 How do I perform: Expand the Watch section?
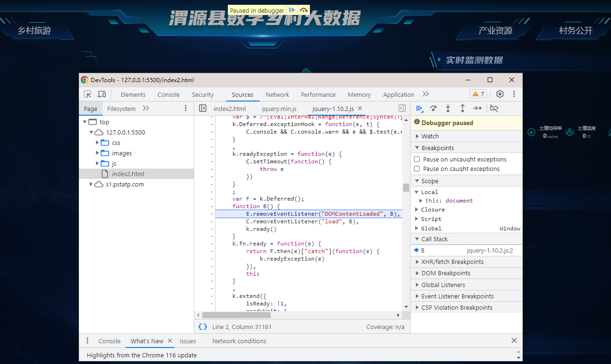click(x=430, y=136)
